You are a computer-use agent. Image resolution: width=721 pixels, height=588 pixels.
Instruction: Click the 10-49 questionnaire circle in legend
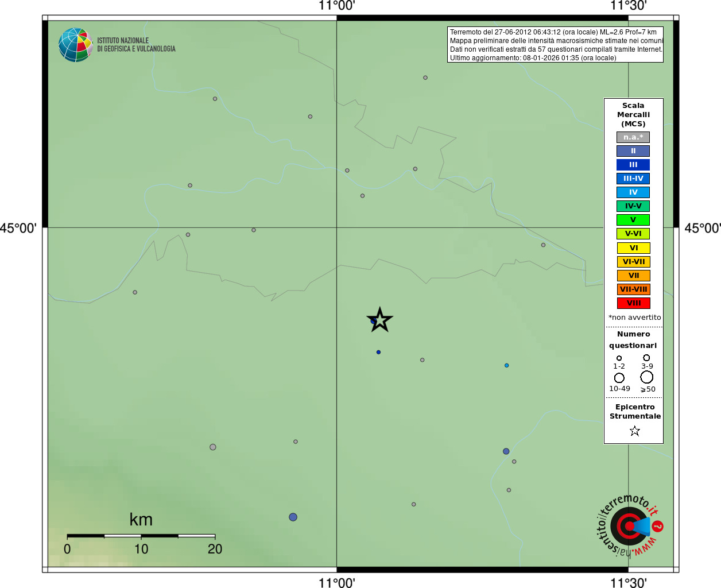619,378
